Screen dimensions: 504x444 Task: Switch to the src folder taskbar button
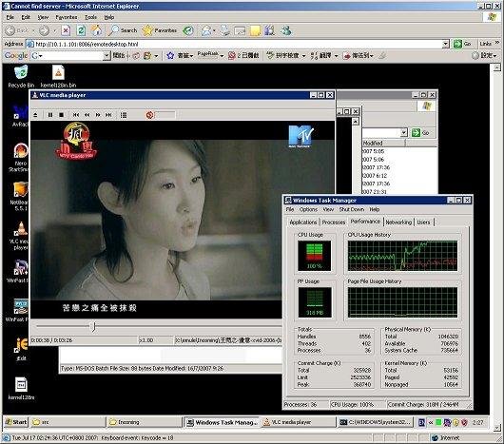[68, 422]
